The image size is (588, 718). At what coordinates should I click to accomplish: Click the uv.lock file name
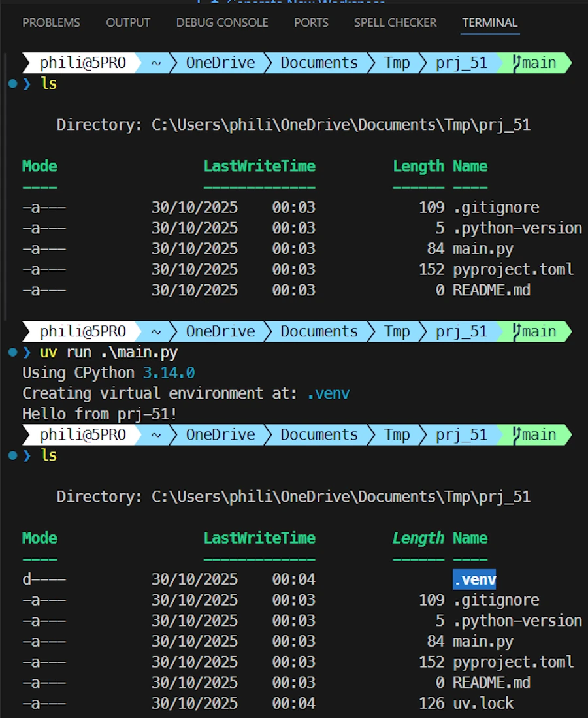tap(483, 703)
